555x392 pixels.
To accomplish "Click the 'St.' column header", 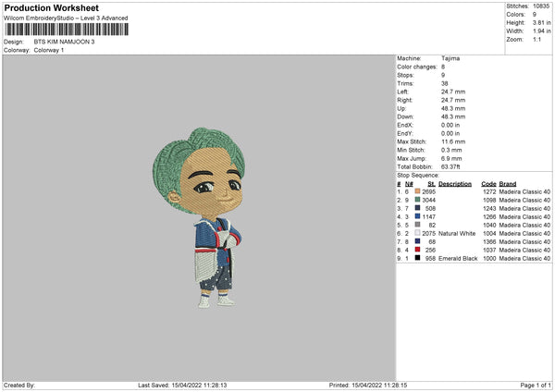I will [x=431, y=184].
